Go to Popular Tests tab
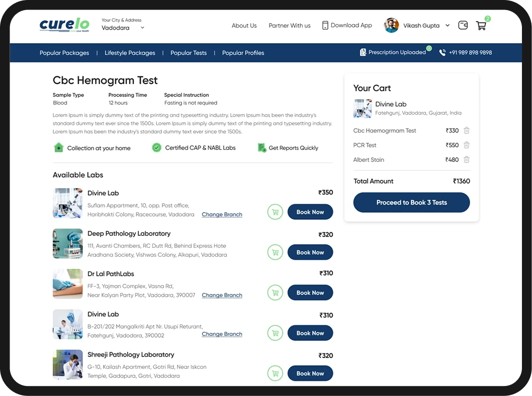 [189, 53]
